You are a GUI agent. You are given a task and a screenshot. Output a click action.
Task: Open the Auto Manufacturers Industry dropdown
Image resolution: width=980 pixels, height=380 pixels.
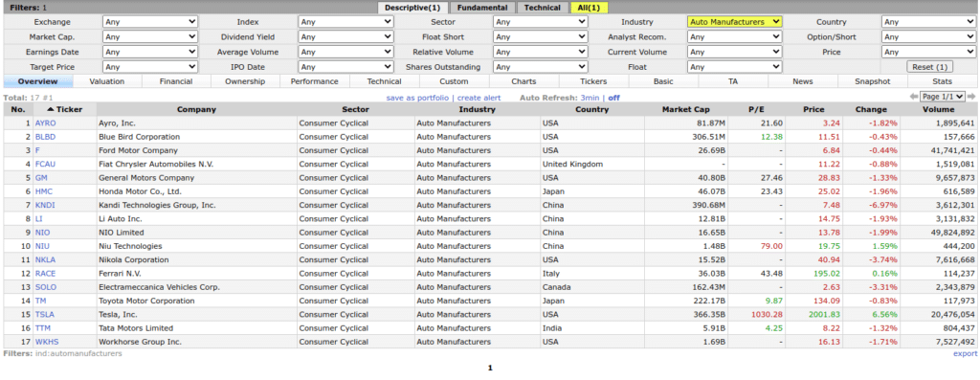coord(735,21)
